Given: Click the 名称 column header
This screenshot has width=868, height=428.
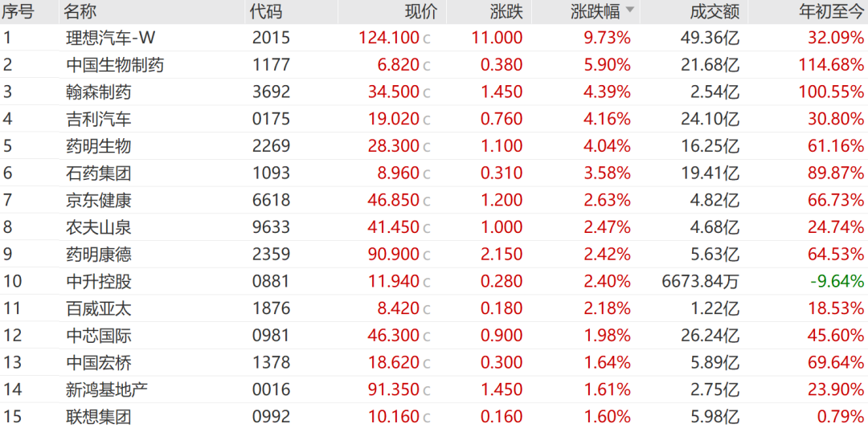Looking at the screenshot, I should 82,10.
